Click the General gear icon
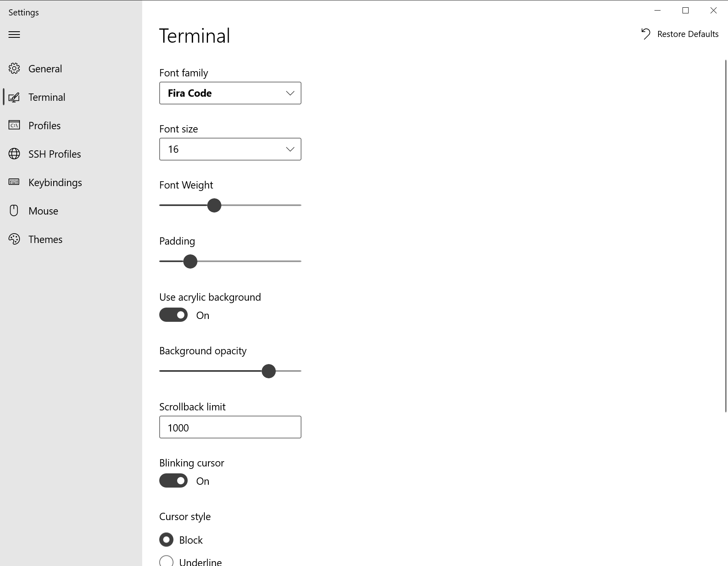728x566 pixels. coord(14,68)
